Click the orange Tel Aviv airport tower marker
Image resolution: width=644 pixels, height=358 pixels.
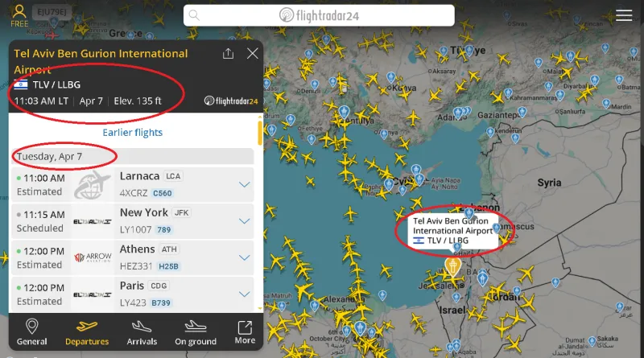pyautogui.click(x=452, y=267)
